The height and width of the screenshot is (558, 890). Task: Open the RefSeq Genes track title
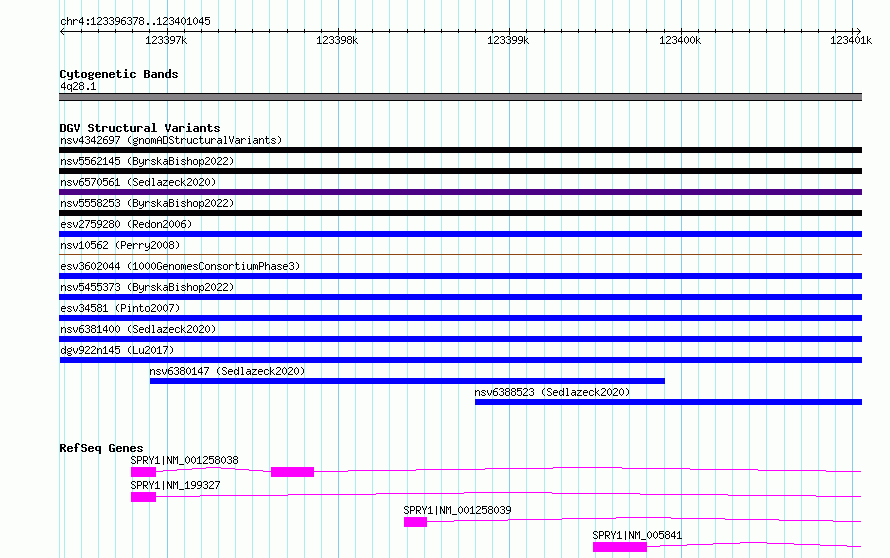[101, 448]
